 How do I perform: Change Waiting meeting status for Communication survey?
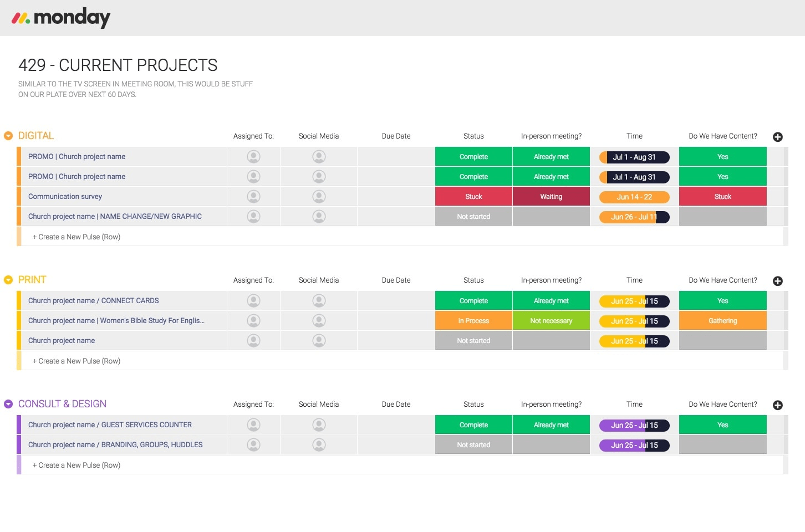click(551, 196)
